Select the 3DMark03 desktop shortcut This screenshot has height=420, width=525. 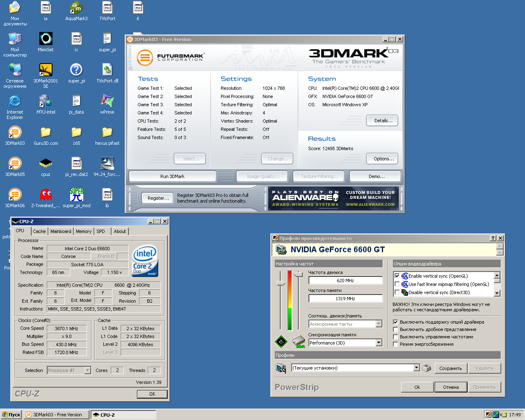[15, 136]
